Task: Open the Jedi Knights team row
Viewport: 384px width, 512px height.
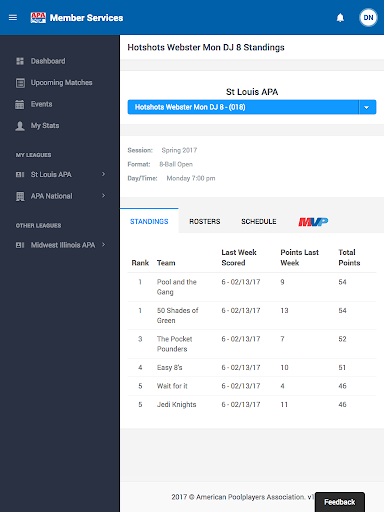Action: click(252, 404)
